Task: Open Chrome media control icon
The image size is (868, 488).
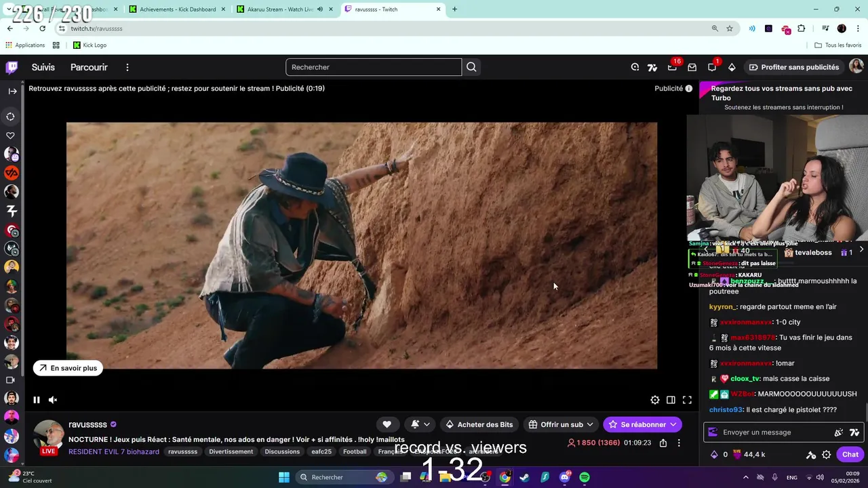Action: (825, 28)
